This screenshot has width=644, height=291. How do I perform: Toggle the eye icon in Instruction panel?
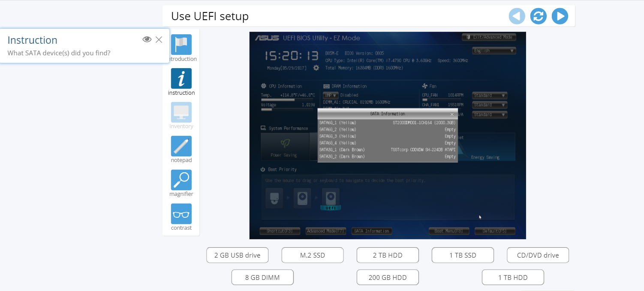coord(147,39)
